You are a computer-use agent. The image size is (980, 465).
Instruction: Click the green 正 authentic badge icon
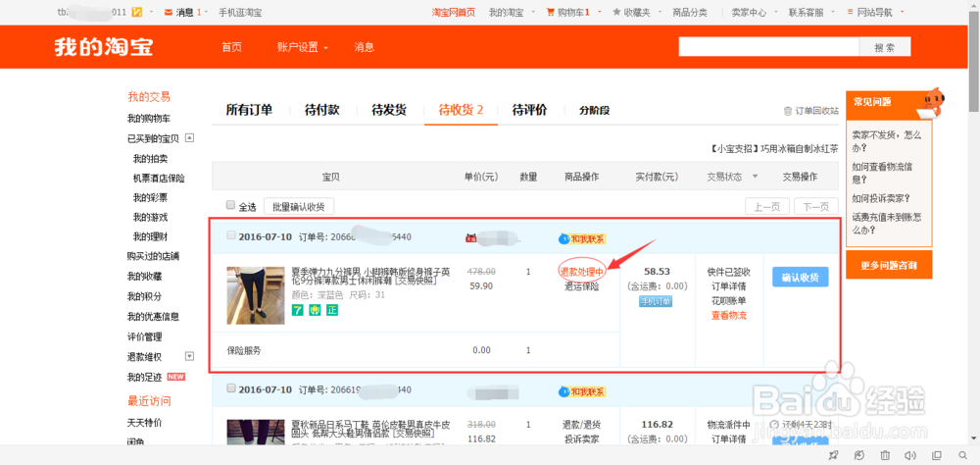click(x=332, y=310)
